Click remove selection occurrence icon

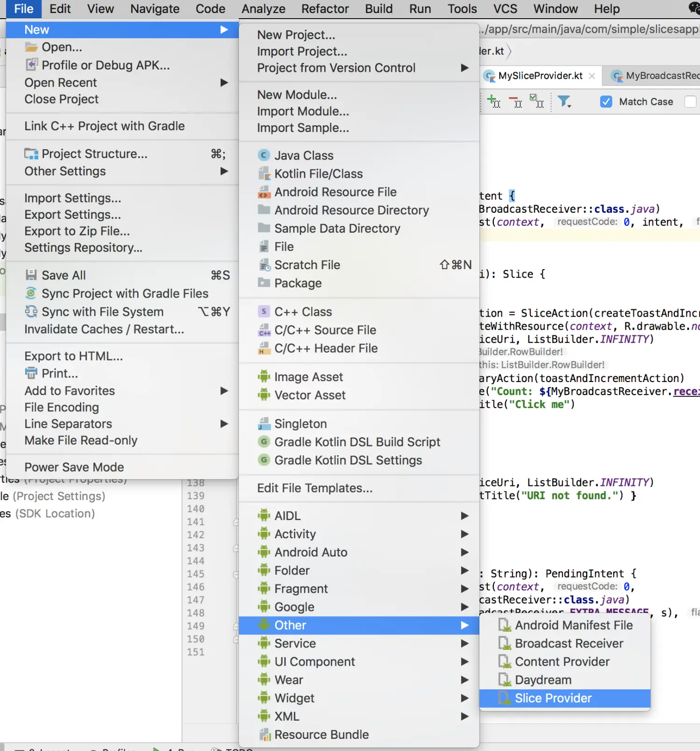tap(516, 102)
